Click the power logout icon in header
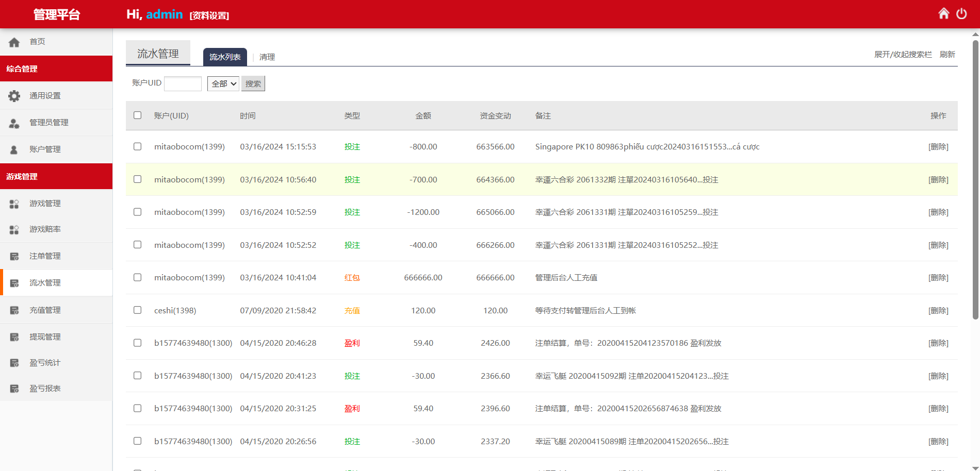 point(961,13)
